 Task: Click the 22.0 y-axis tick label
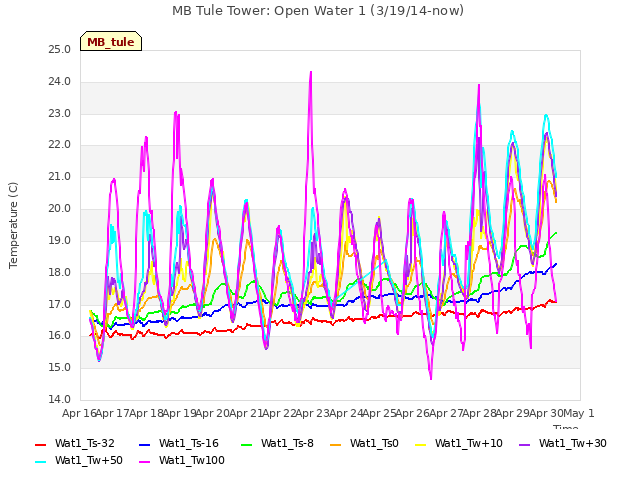tap(60, 145)
